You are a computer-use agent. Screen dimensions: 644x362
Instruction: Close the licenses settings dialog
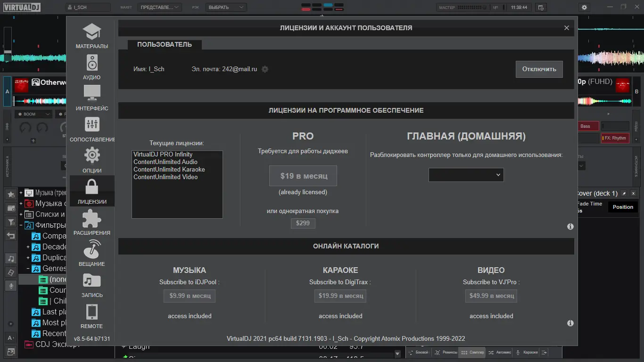567,28
